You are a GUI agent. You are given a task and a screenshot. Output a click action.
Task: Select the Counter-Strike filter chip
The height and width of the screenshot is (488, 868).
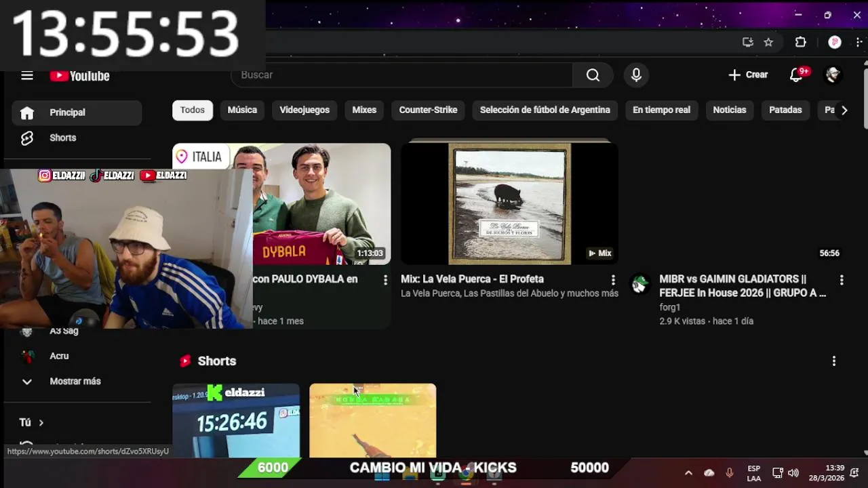(428, 110)
